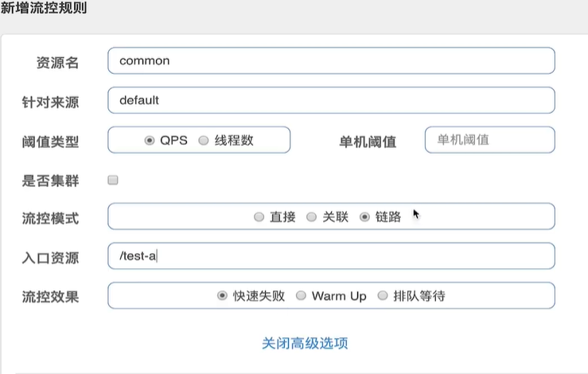588x374 pixels.
Task: Click the 针对来源 field containing default
Action: (x=331, y=100)
